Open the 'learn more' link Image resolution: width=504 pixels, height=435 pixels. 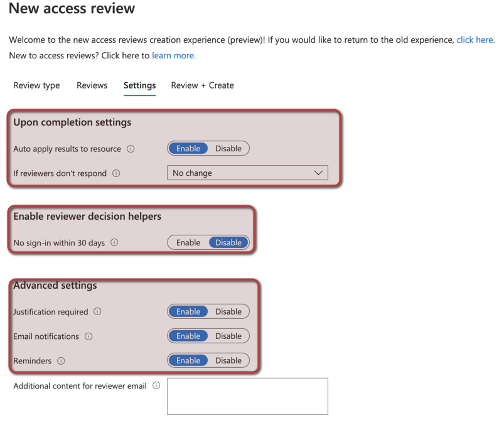[174, 55]
